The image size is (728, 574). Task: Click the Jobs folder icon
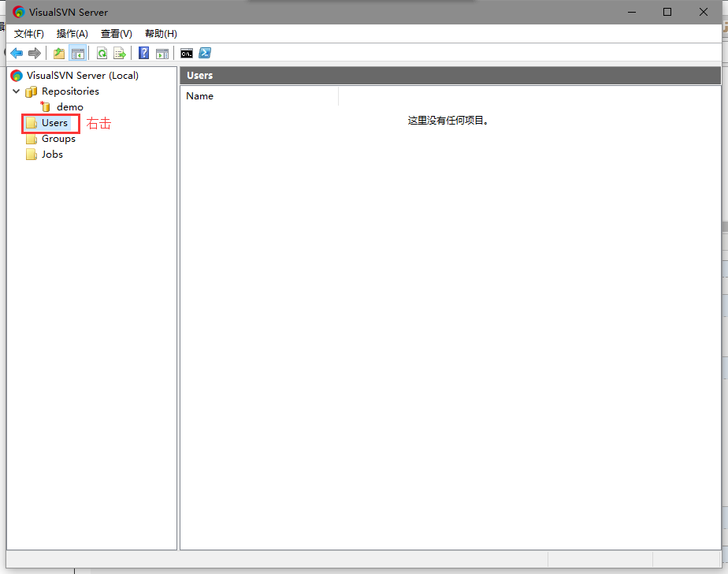(x=31, y=155)
